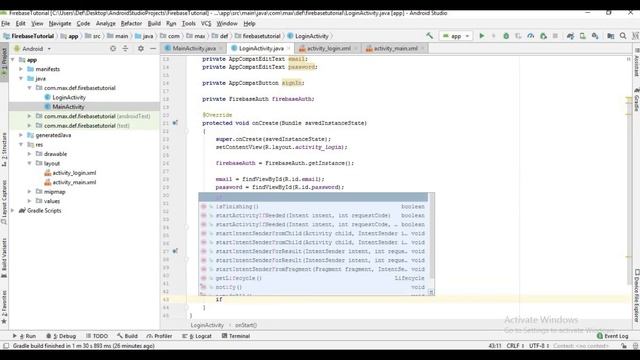Open the VCS menu
The height and width of the screenshot is (360, 640).
[206, 24]
